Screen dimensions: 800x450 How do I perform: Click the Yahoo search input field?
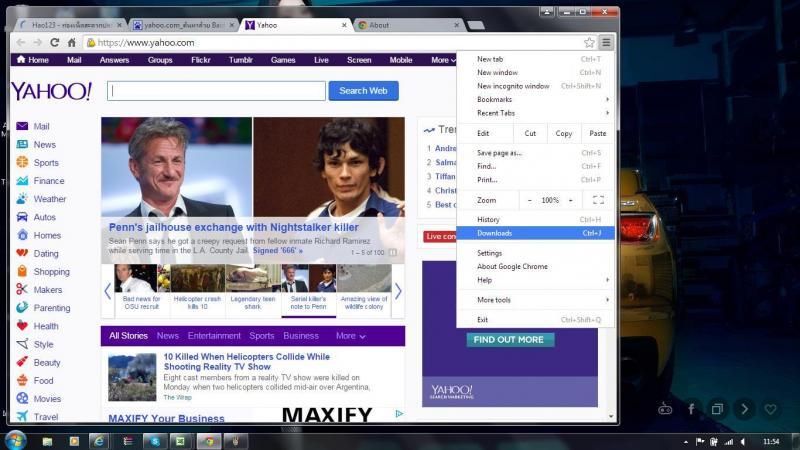pyautogui.click(x=216, y=91)
